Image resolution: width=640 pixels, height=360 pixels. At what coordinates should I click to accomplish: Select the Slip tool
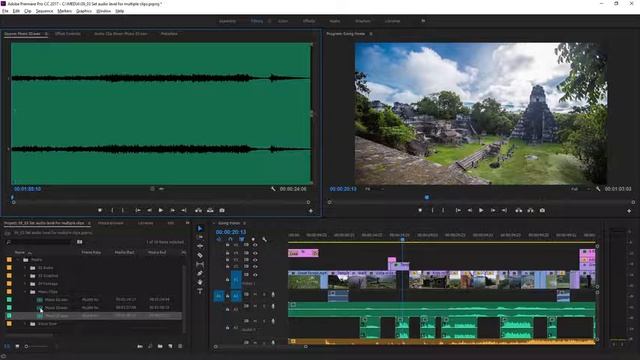(200, 264)
